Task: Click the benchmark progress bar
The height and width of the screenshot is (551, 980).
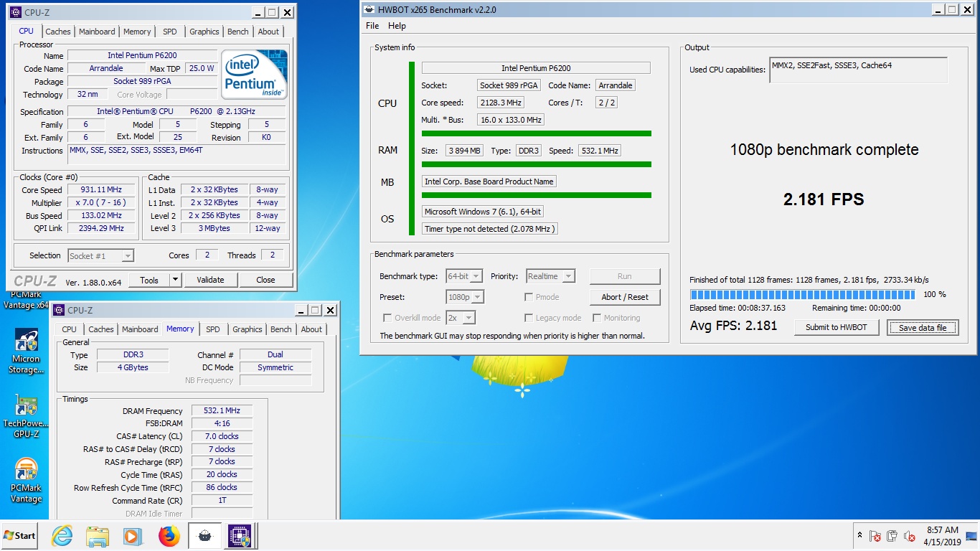Action: tap(803, 294)
